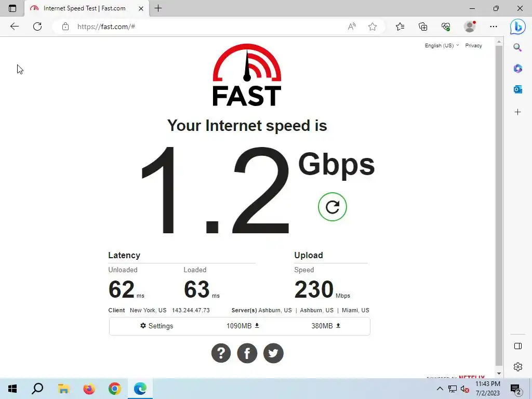Show hidden system tray icons
The width and height of the screenshot is (532, 399).
point(440,389)
